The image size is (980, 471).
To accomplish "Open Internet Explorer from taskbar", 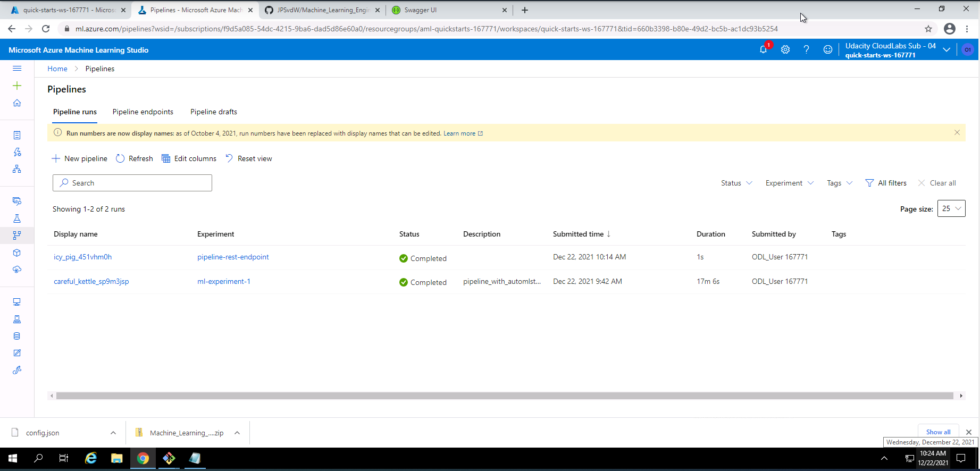I will (91, 458).
